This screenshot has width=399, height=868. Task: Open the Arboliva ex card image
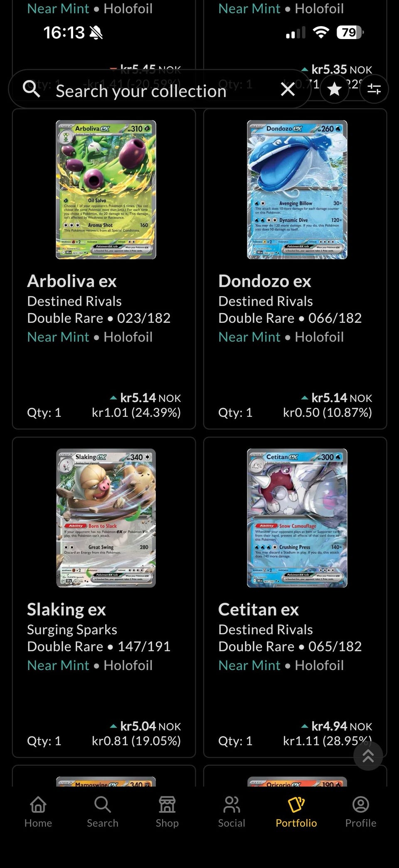[106, 190]
